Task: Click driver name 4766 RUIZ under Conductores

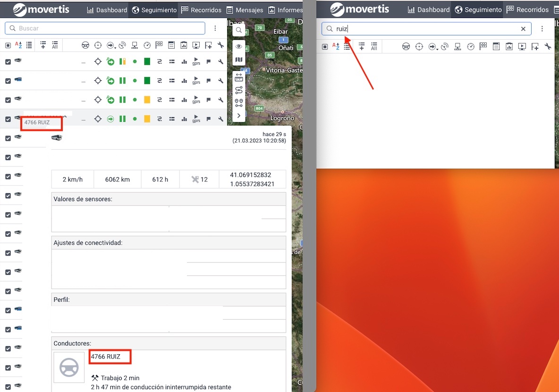Action: coord(106,357)
